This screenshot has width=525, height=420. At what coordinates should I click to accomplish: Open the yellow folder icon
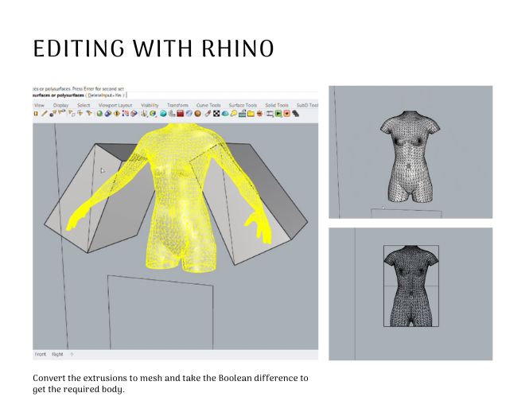(x=251, y=114)
